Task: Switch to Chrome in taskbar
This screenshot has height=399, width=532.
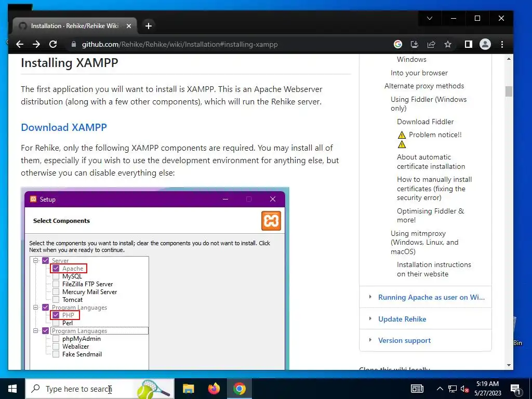Action: [239, 389]
